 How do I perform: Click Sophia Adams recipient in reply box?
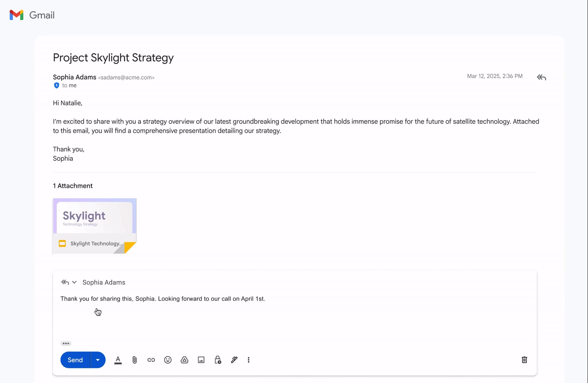(104, 282)
